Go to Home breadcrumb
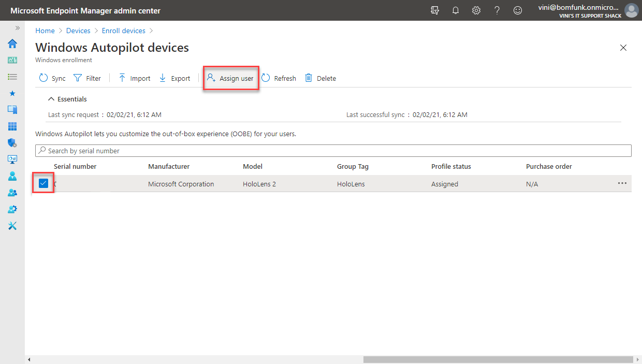This screenshot has width=642, height=364. (x=45, y=31)
